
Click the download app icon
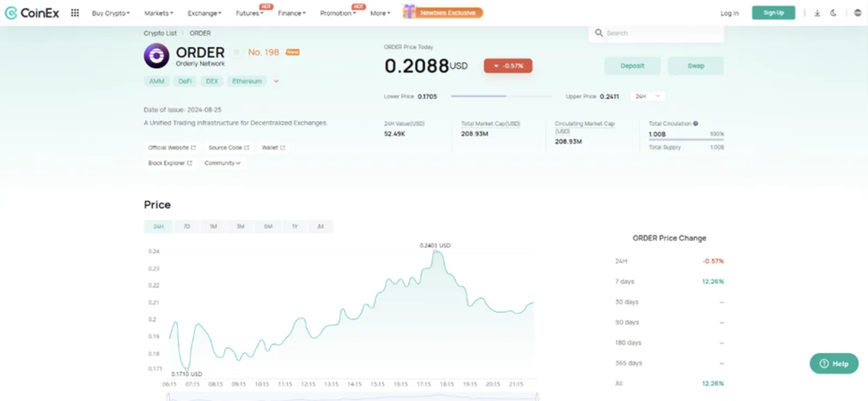tap(817, 12)
